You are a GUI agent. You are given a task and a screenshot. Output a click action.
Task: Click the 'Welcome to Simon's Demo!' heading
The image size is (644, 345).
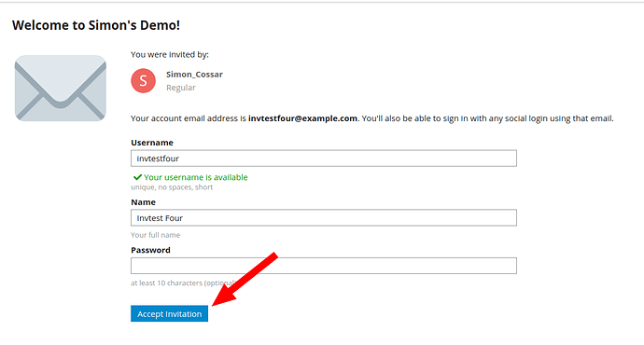pyautogui.click(x=96, y=25)
